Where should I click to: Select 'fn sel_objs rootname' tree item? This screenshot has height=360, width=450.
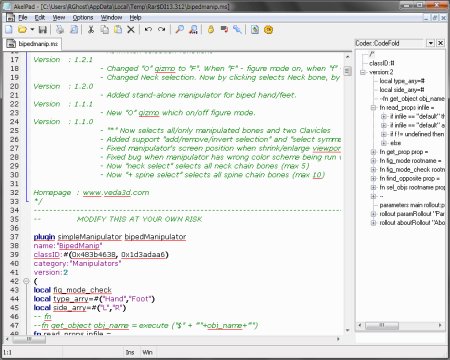pyautogui.click(x=412, y=187)
